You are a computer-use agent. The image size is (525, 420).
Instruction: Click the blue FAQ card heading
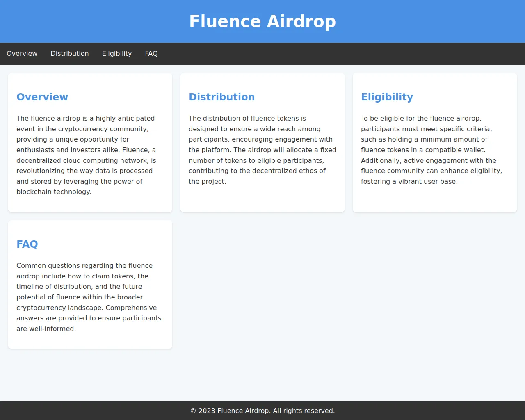(x=27, y=244)
